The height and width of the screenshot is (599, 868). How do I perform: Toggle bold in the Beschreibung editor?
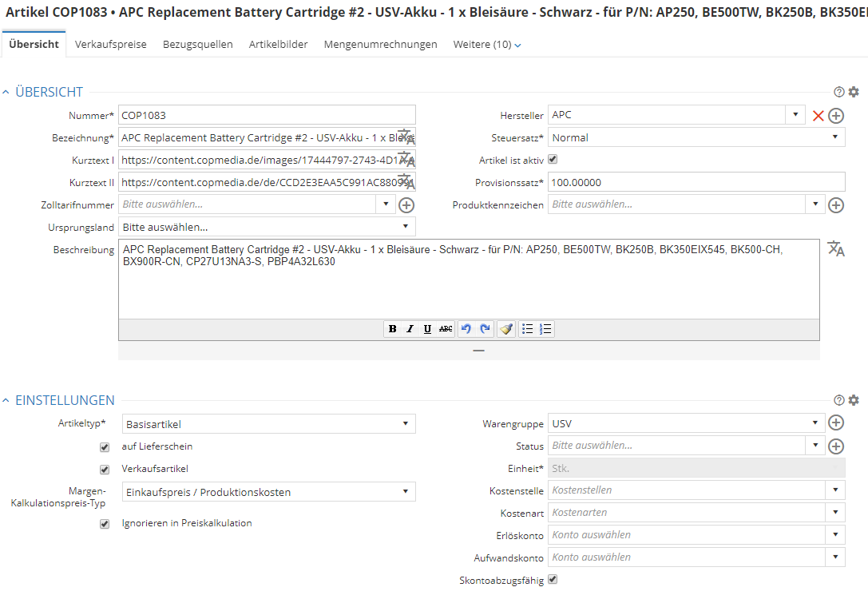(x=393, y=329)
